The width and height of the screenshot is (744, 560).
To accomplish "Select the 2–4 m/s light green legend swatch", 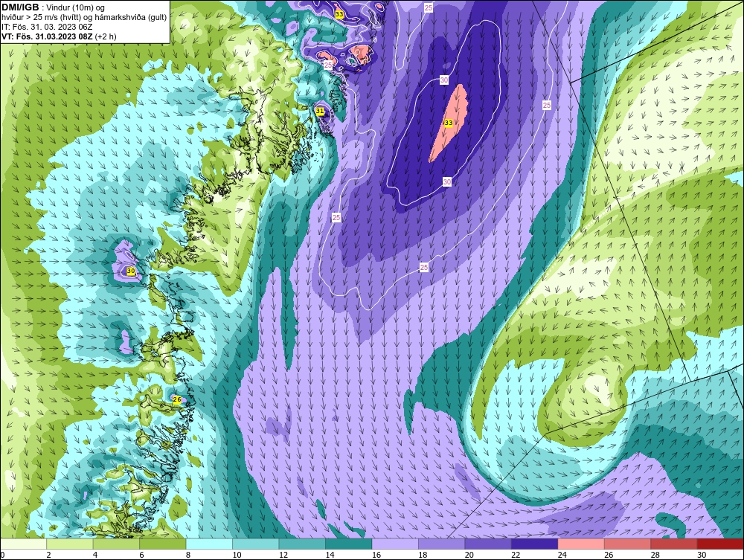I will point(70,544).
